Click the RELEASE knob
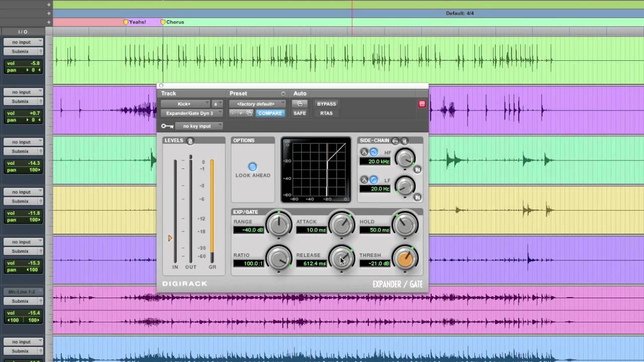 tap(341, 258)
